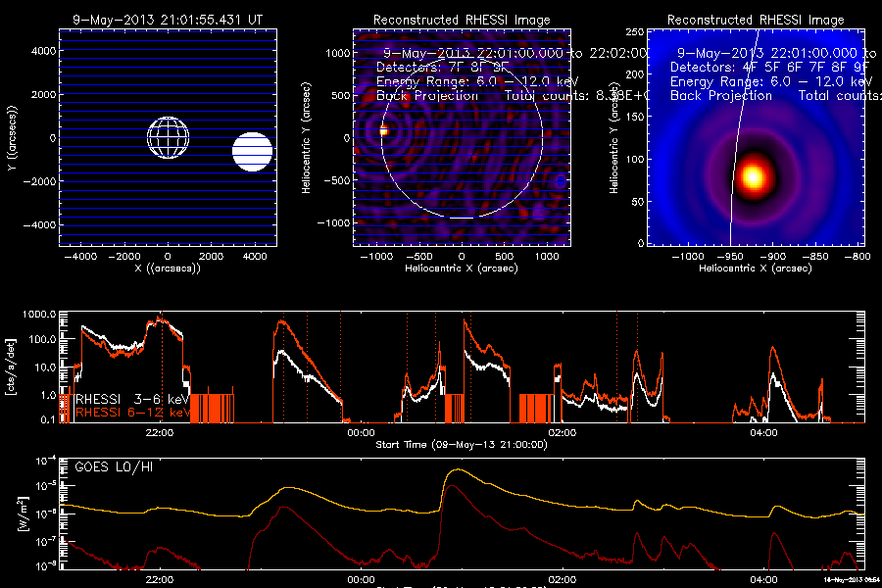The image size is (882, 588).
Task: Click the '04:00' tick label under the GOES plot
Action: click(763, 579)
